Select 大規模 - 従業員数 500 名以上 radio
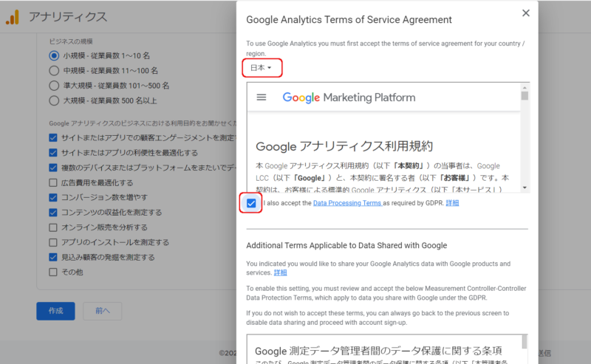 (54, 100)
